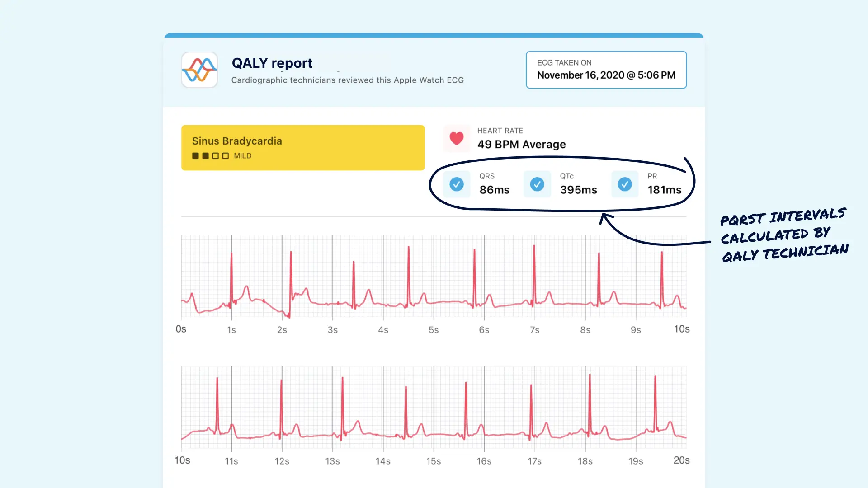Expand the ECG TAKEN ON date panel
868x488 pixels.
pyautogui.click(x=606, y=70)
